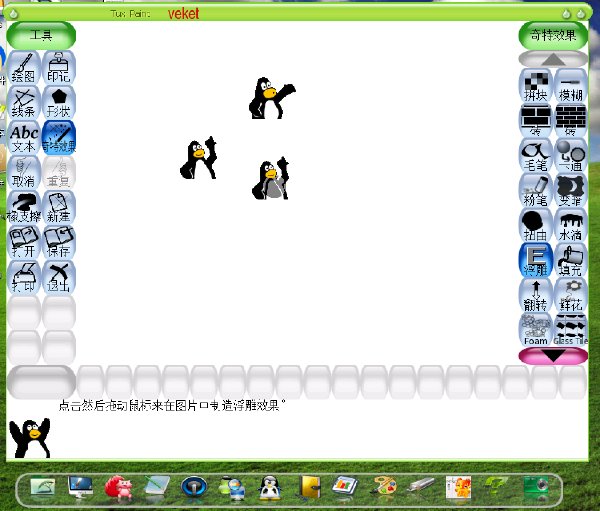Open the round blue speaker dock icon
Screen dimensions: 600x511
(194, 487)
